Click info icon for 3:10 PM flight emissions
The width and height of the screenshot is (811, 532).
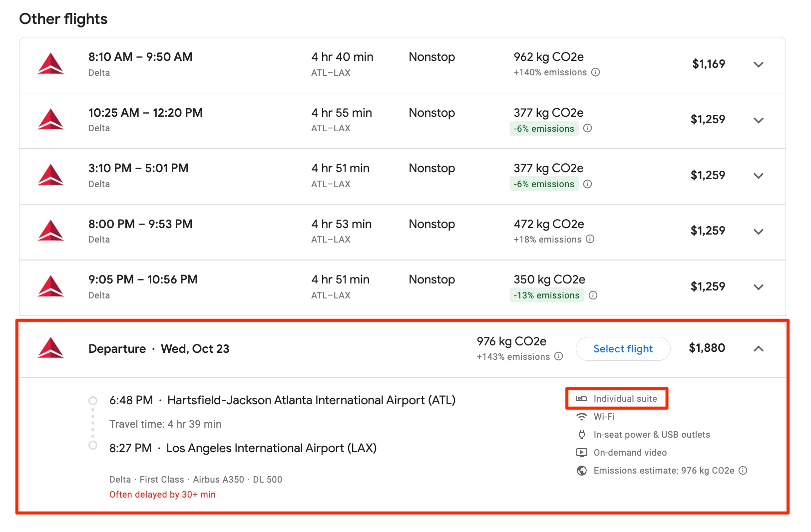pos(587,184)
